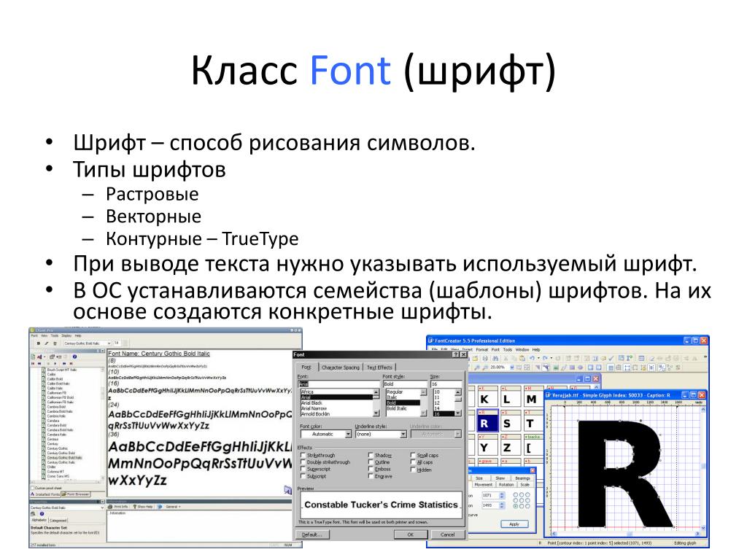The height and width of the screenshot is (560, 747).
Task: Open the Tools menu in FontCreator
Action: click(x=508, y=349)
